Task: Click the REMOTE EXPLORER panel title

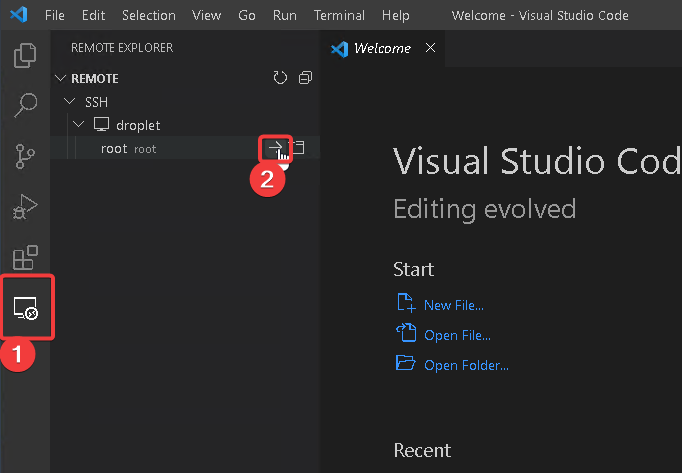Action: [122, 47]
